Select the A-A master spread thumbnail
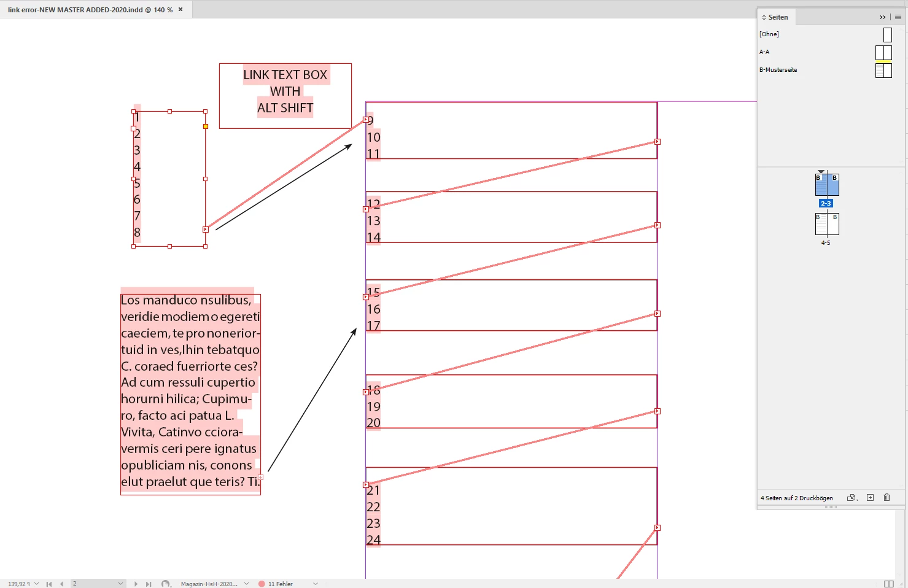 tap(883, 53)
